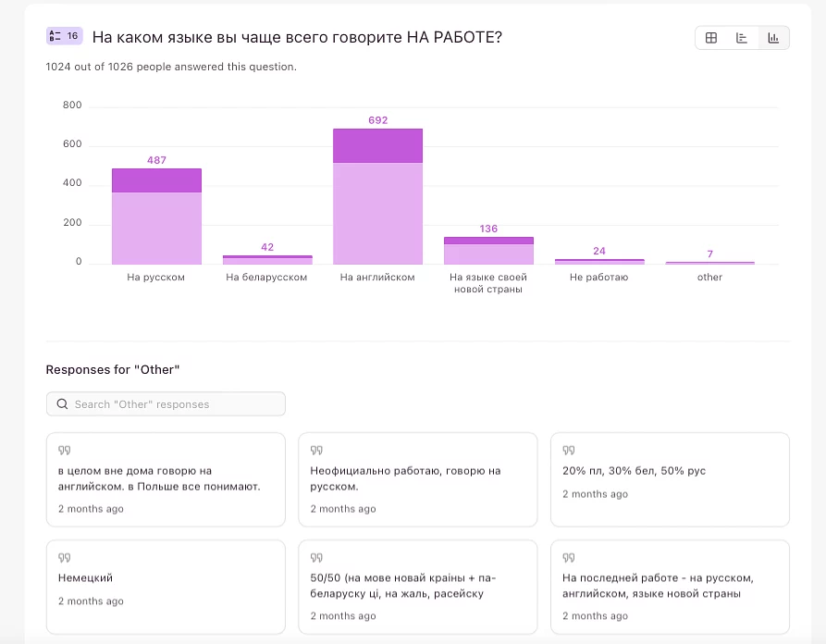Click the 'other' category label on chart
Viewport: 826px width, 644px height.
[x=709, y=278]
